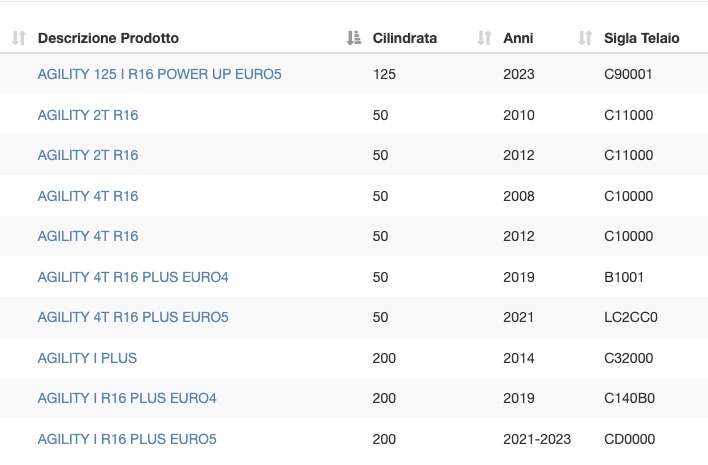Click the C90001 frame code cell
The width and height of the screenshot is (708, 465).
pos(628,74)
